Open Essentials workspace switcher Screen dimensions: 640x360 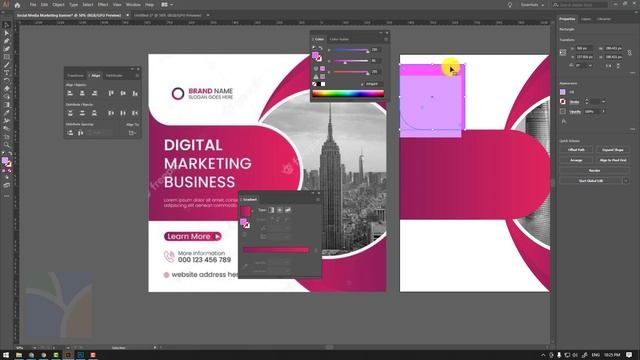click(x=532, y=5)
